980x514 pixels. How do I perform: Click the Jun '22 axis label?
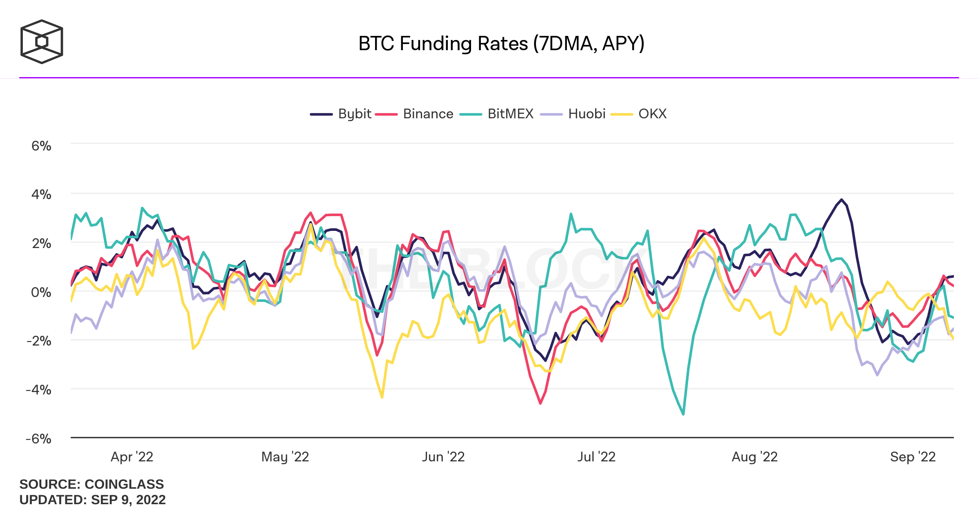click(x=443, y=457)
